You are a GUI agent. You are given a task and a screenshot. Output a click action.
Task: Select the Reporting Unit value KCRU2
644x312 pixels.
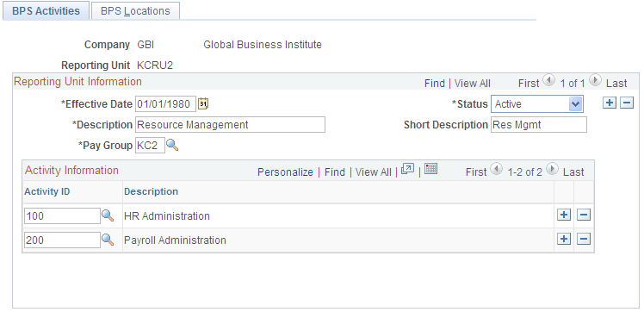click(155, 66)
